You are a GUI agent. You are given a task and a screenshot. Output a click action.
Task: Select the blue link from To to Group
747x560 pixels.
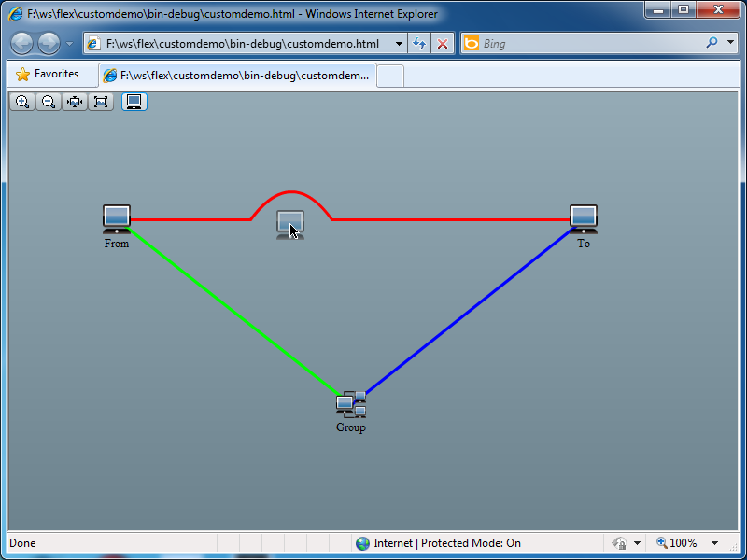point(470,312)
